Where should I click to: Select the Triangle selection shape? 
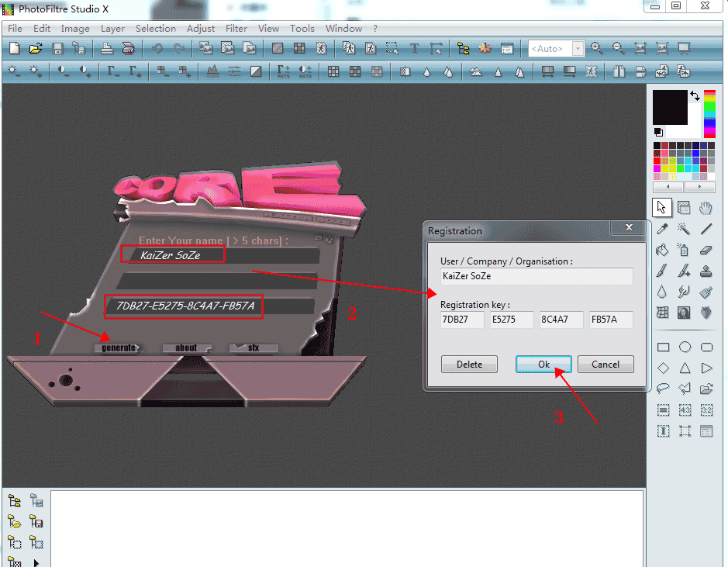click(685, 368)
